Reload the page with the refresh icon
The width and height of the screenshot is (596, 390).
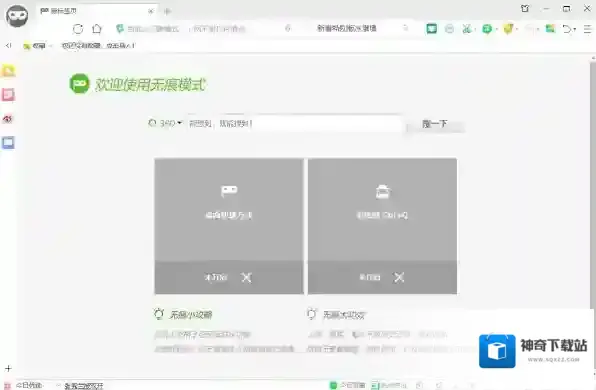[78, 29]
